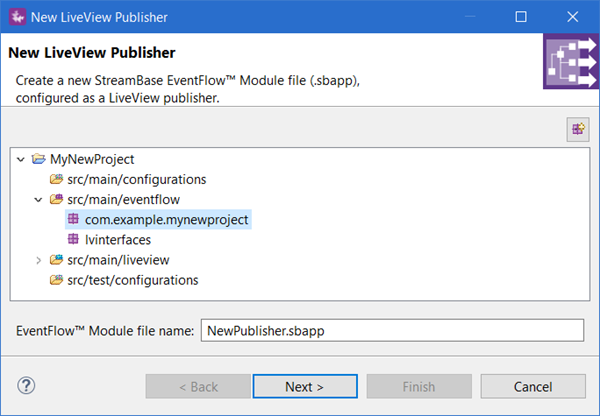Close the New LiveView Publisher dialog
The height and width of the screenshot is (416, 600).
pos(574,17)
